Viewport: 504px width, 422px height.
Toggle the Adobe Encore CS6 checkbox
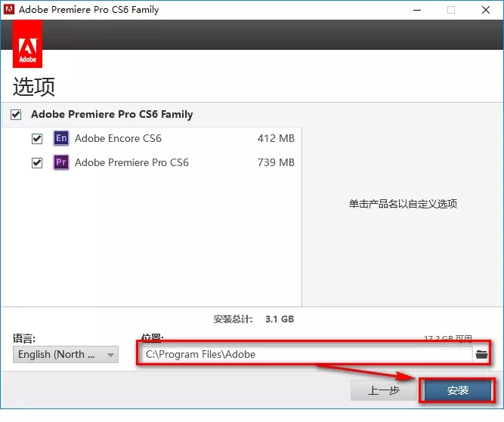click(x=37, y=139)
